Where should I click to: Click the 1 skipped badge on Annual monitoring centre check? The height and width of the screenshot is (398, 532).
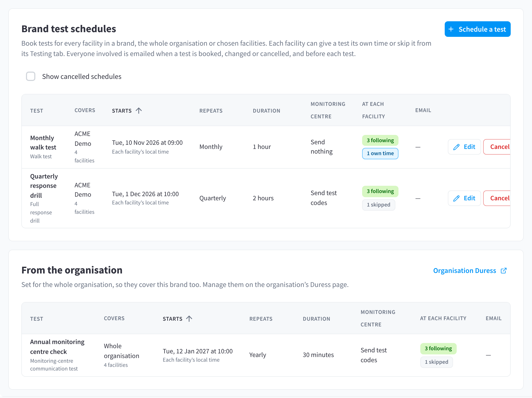pos(437,362)
